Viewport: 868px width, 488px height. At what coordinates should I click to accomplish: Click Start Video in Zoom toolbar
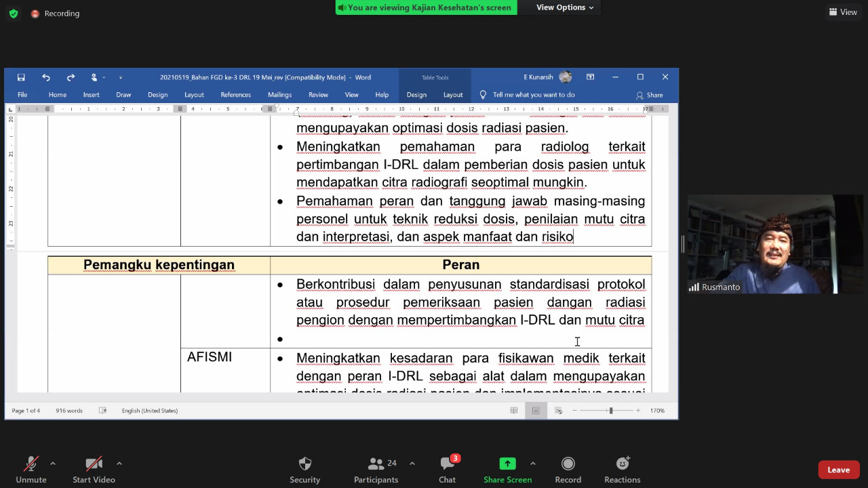point(94,470)
